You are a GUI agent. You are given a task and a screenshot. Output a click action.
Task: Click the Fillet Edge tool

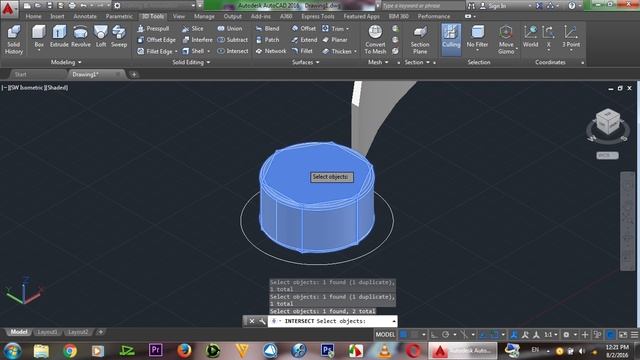pyautogui.click(x=155, y=51)
